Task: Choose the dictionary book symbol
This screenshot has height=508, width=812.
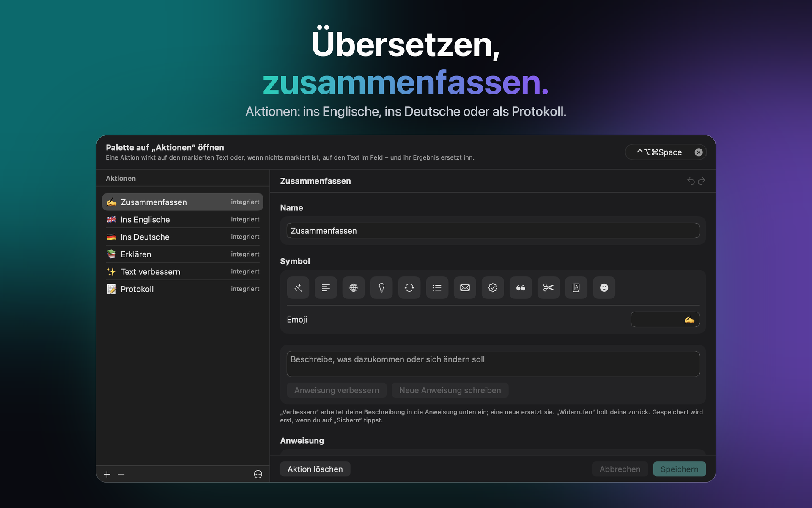Action: [576, 288]
